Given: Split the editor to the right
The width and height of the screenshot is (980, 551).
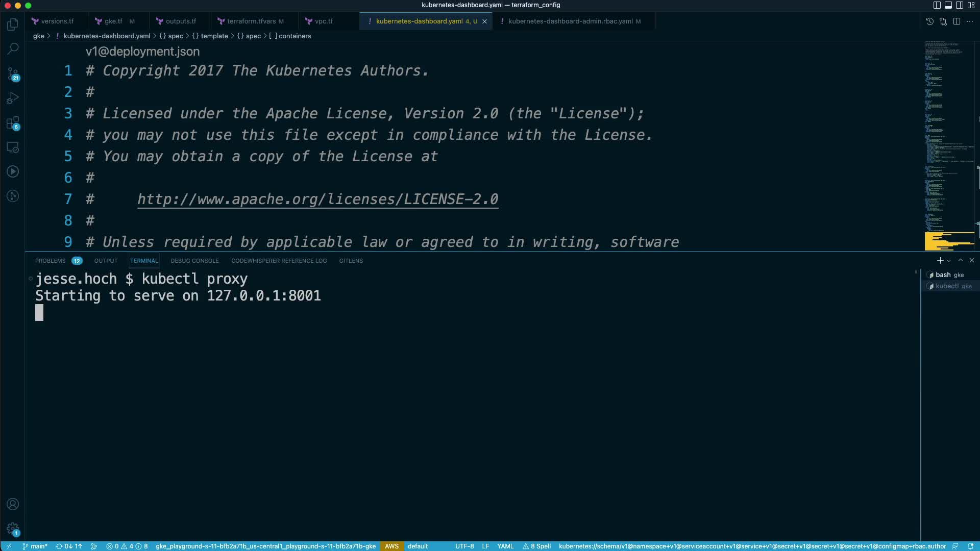Looking at the screenshot, I should click(957, 21).
